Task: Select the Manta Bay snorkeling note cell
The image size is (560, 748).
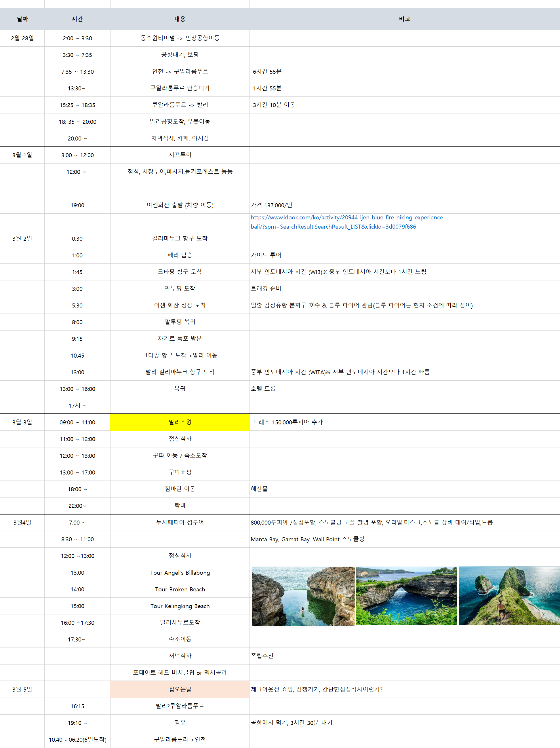Action: [307, 539]
